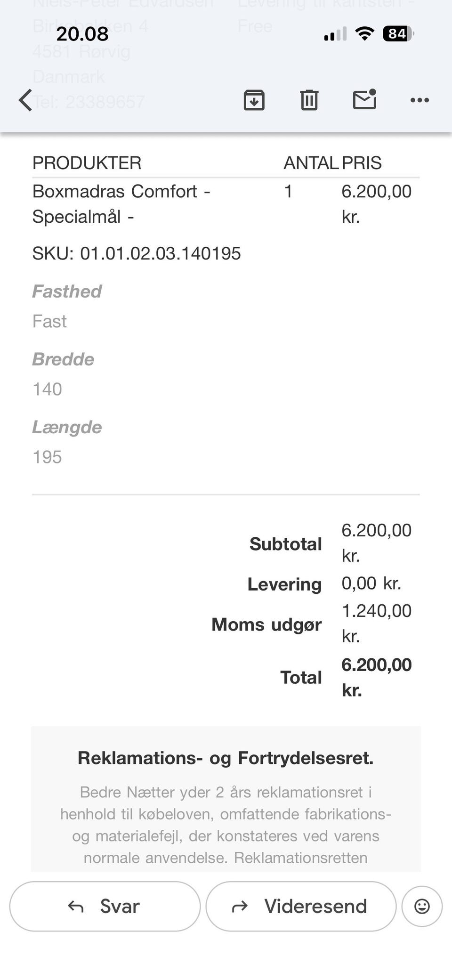Mark email as unread via envelope icon
This screenshot has height=980, width=452.
[365, 99]
